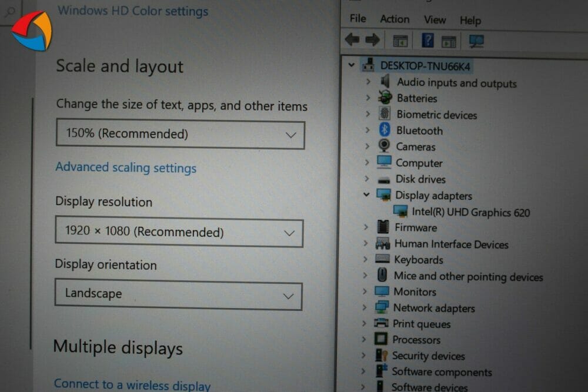Click the Batteries category icon
Viewport: 588px width, 392px height.
click(385, 98)
